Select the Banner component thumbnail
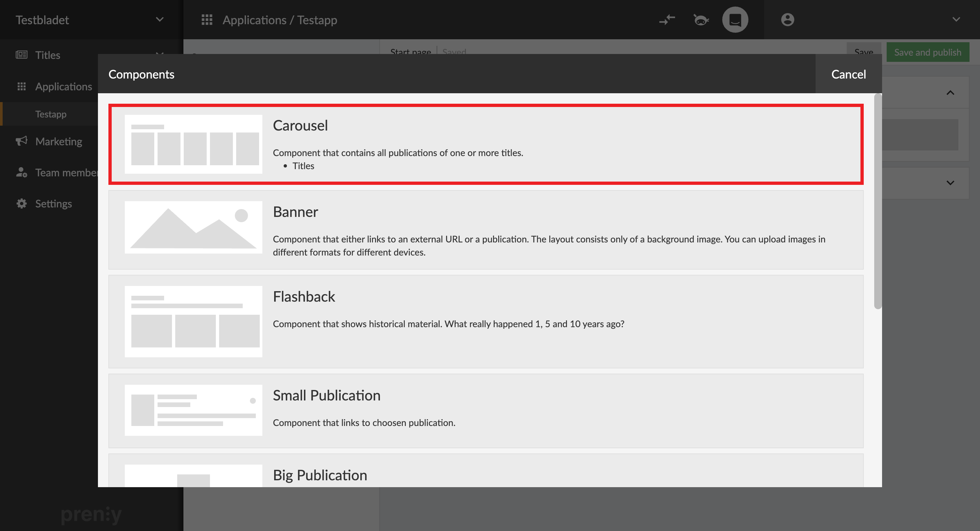980x531 pixels. [x=193, y=227]
